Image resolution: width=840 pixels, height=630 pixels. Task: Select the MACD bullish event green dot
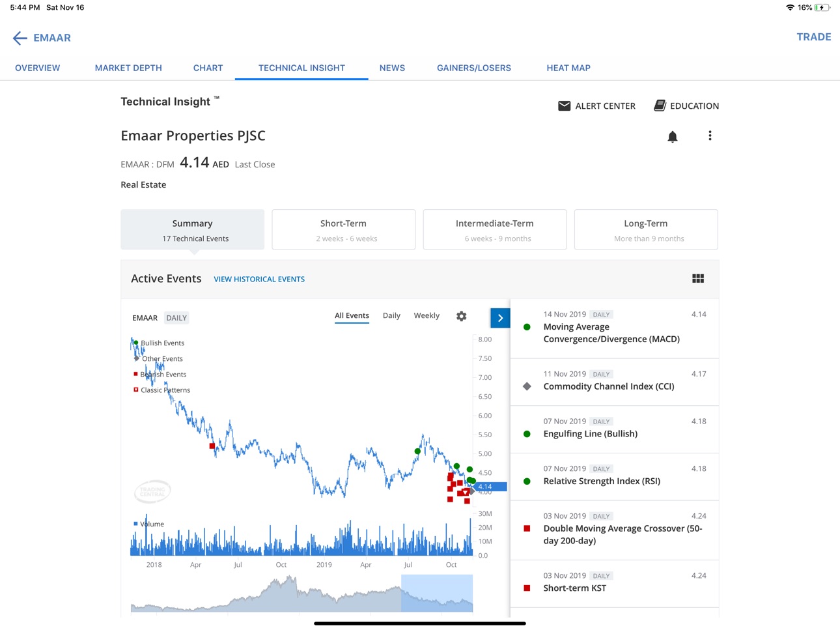(527, 327)
